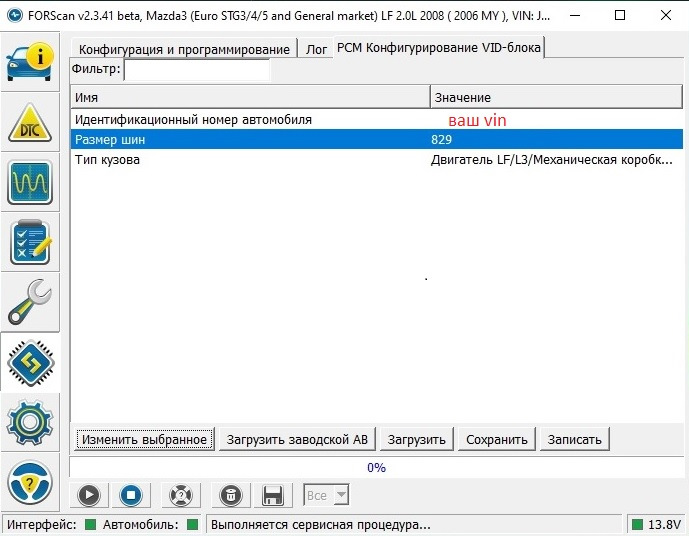Select the Тип кузова row
This screenshot has height=536, width=689.
click(377, 159)
